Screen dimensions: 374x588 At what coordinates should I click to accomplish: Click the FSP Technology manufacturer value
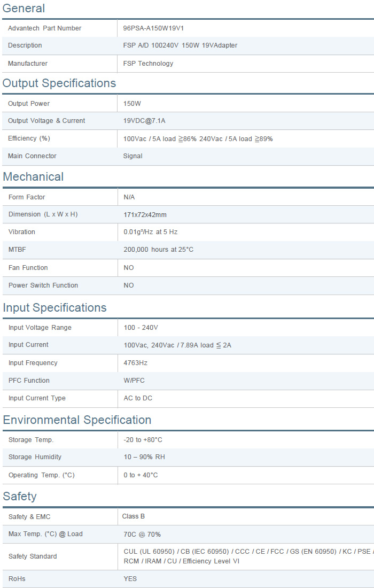coord(148,64)
